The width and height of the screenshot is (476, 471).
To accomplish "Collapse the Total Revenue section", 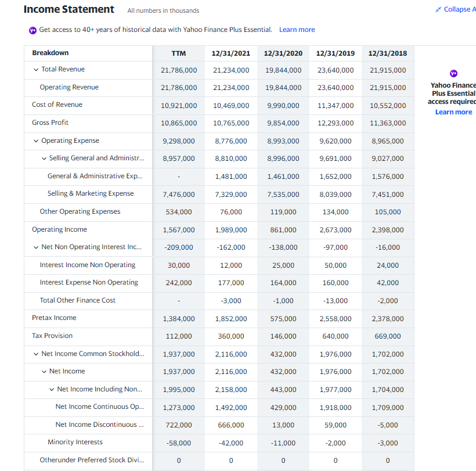I will point(35,70).
